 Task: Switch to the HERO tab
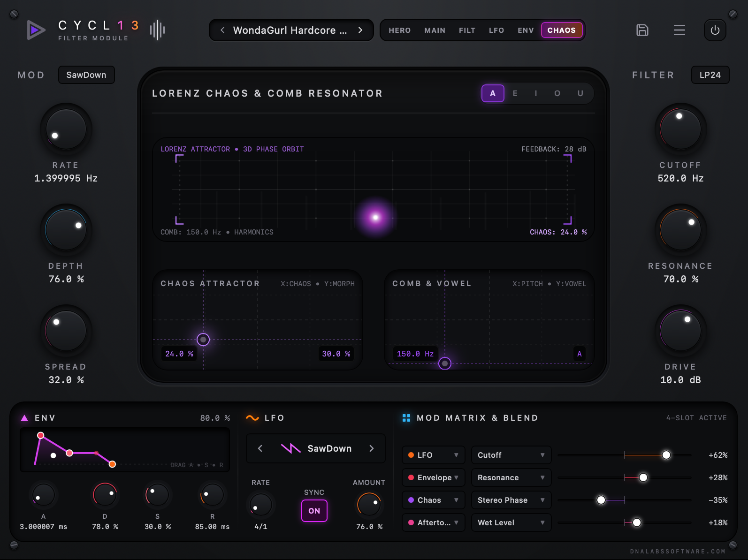(x=400, y=30)
